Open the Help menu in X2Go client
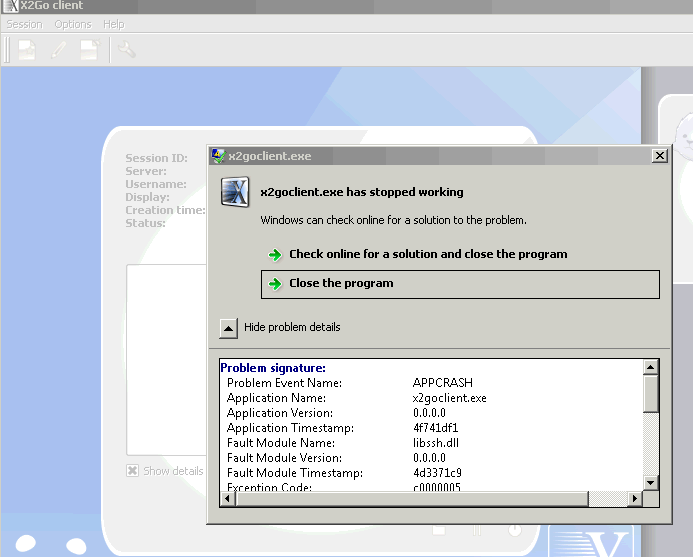This screenshot has width=693, height=557. point(114,24)
